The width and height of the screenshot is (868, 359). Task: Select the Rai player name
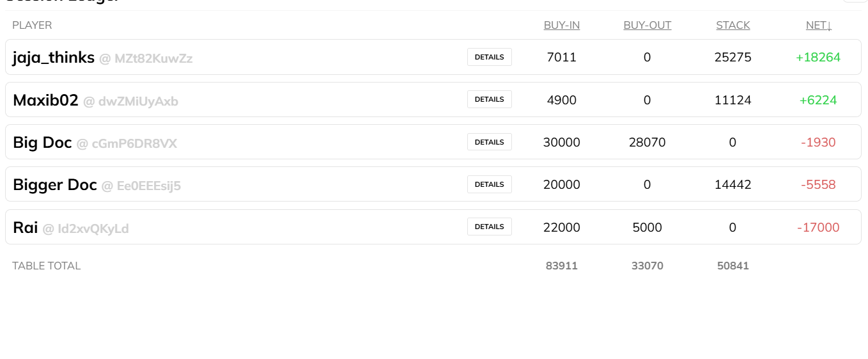26,227
